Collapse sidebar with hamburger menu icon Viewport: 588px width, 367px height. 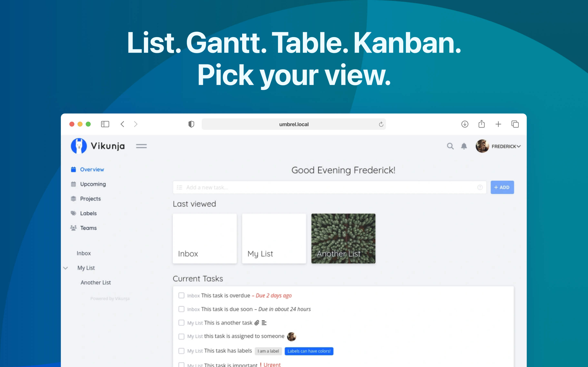pyautogui.click(x=141, y=146)
